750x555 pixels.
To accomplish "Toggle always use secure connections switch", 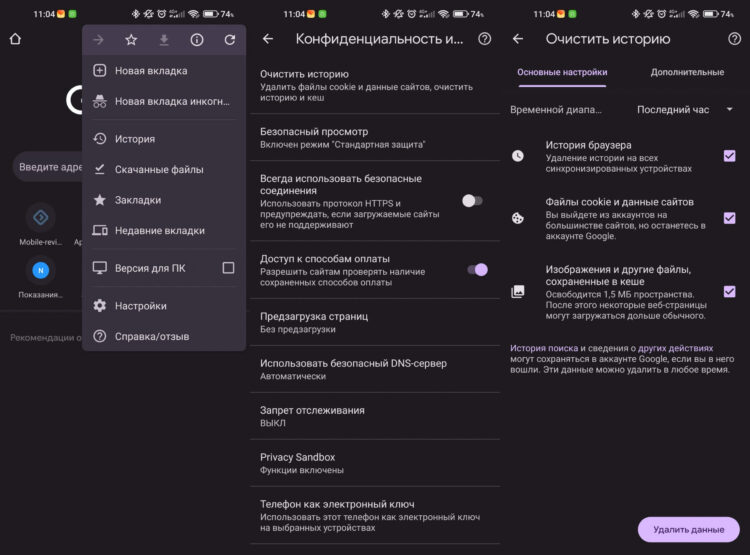I will [x=473, y=201].
